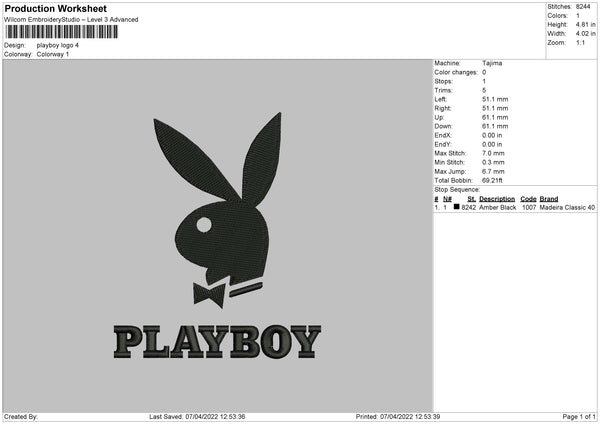Click width value '4.02 in'
The width and height of the screenshot is (600, 424).
pyautogui.click(x=585, y=34)
